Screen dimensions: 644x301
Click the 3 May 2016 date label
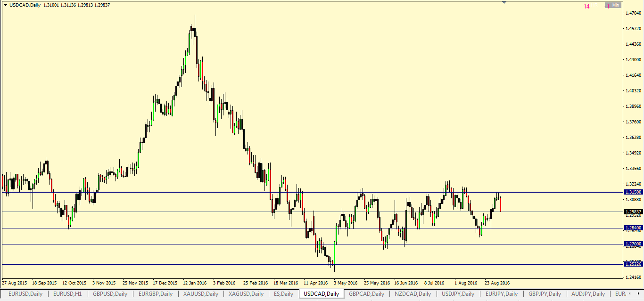pos(346,283)
